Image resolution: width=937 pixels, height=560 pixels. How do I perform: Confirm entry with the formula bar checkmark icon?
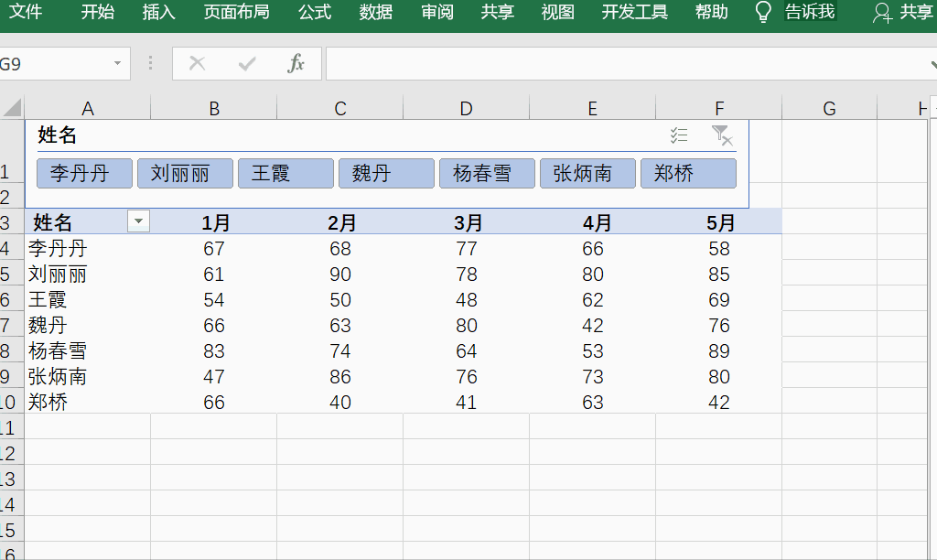click(245, 64)
